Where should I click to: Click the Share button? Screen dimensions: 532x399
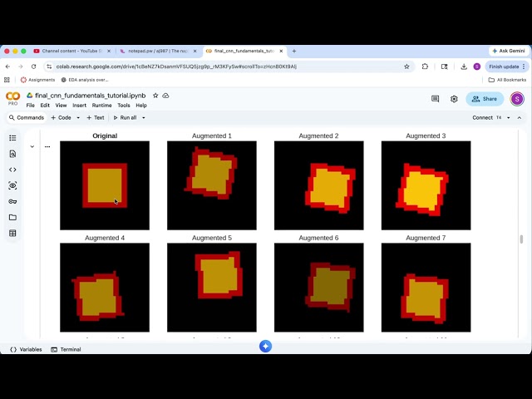pyautogui.click(x=485, y=99)
